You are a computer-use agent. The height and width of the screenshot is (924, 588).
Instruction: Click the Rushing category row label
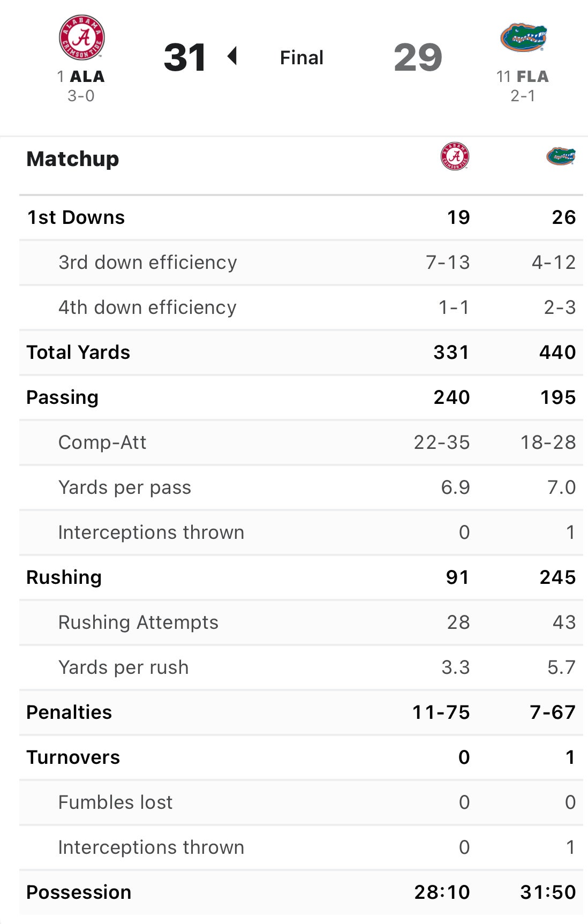(64, 577)
